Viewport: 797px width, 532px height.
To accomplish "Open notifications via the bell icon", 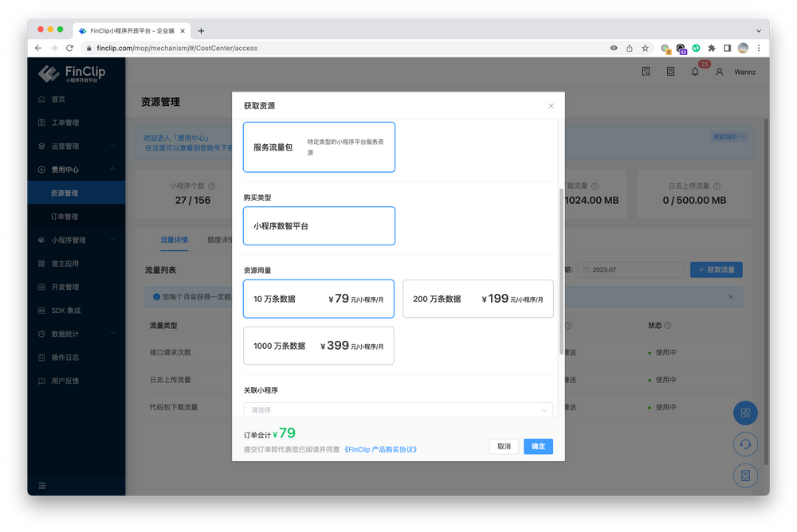I will (694, 71).
